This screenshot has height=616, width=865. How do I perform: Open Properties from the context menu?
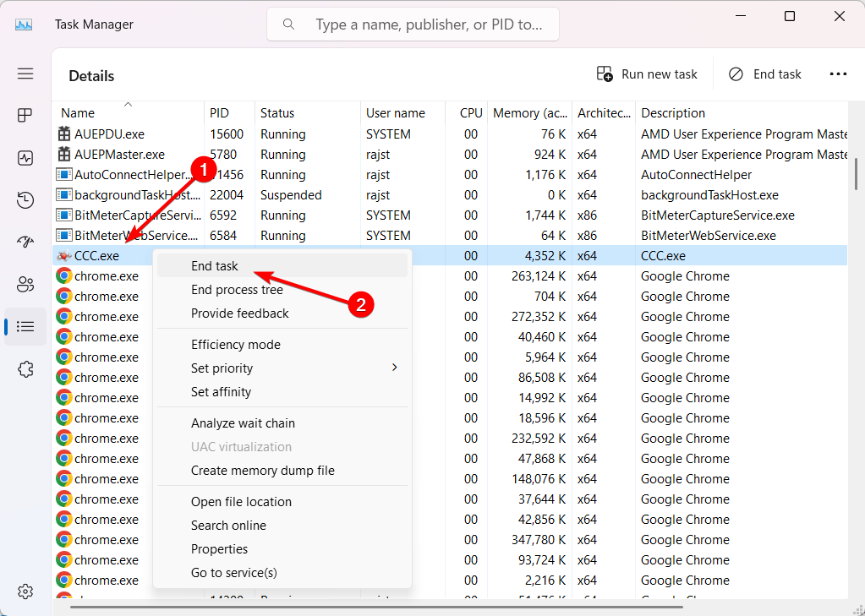click(x=282, y=549)
